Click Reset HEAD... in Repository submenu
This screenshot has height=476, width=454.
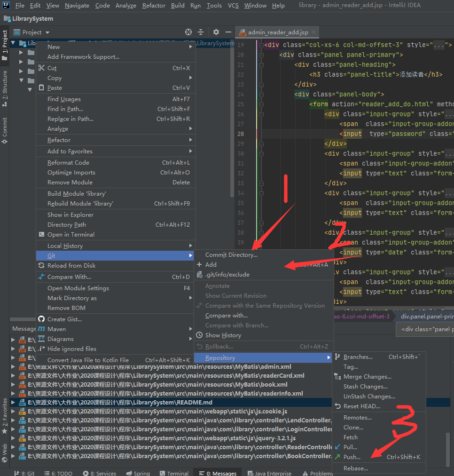(x=379, y=406)
